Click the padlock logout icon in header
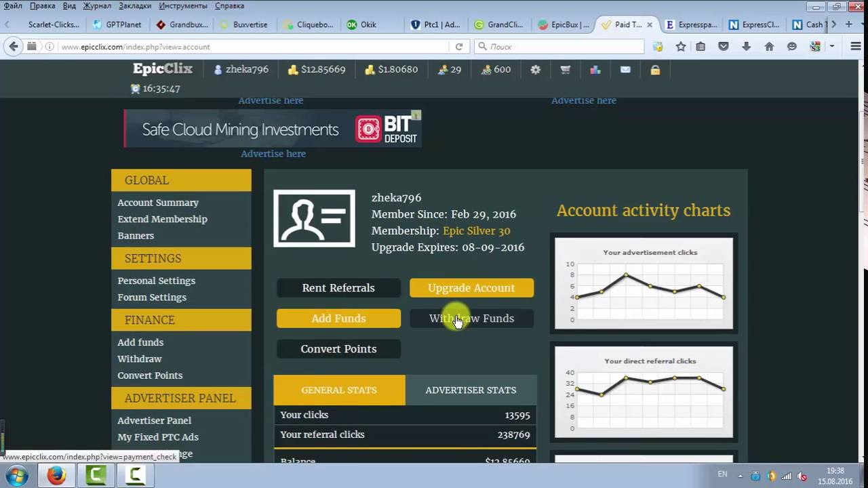This screenshot has height=488, width=868. pos(655,69)
